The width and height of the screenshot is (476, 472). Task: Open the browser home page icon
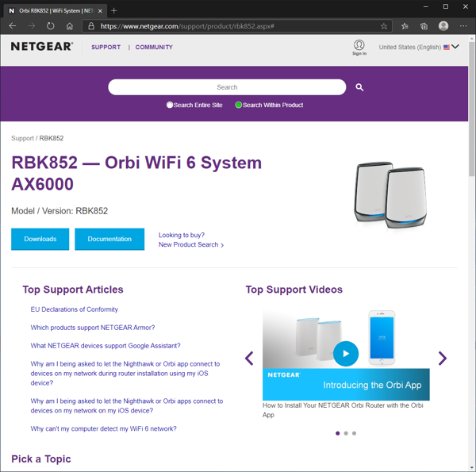click(x=70, y=26)
